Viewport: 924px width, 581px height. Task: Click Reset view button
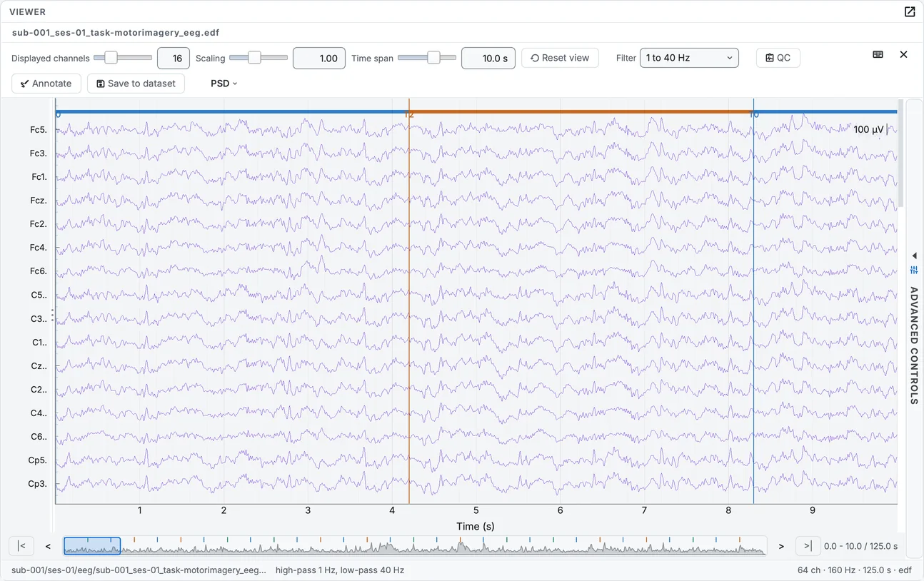coord(560,58)
